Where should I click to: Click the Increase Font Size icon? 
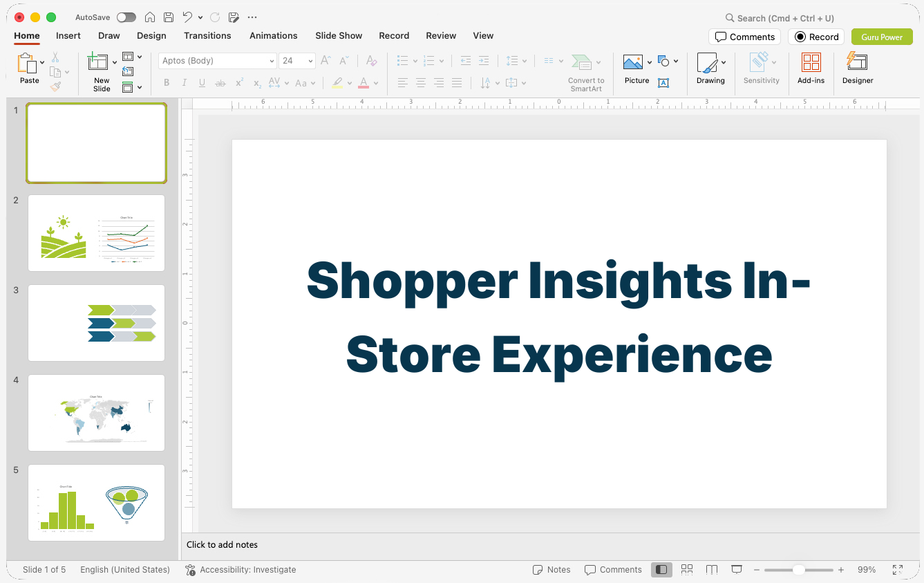(x=326, y=61)
